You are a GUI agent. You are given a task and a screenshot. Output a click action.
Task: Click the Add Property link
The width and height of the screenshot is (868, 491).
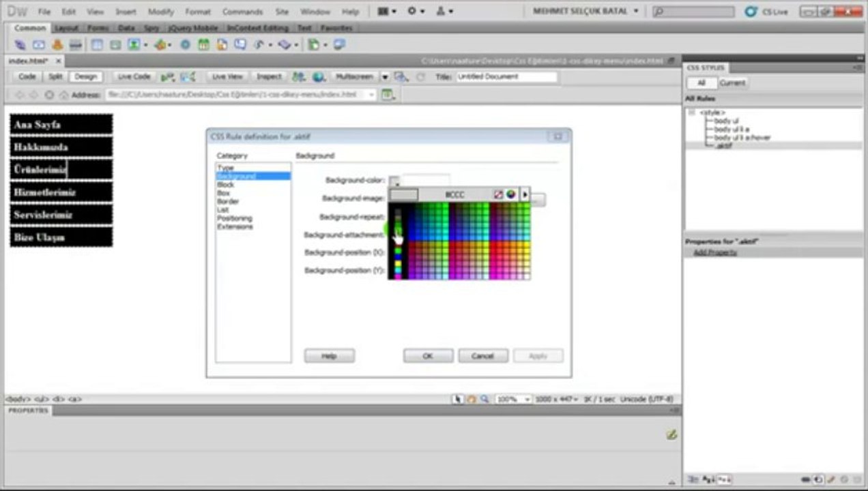pyautogui.click(x=714, y=252)
